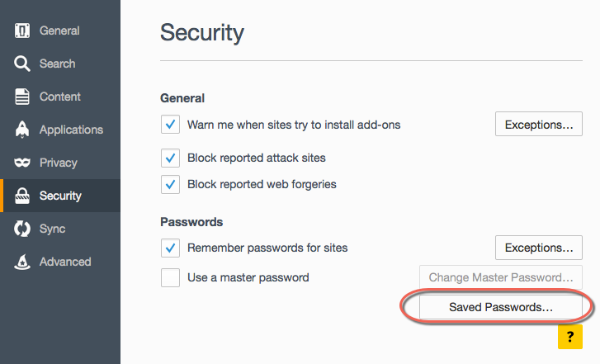Click Change Master Password button
Image resolution: width=600 pixels, height=364 pixels.
pyautogui.click(x=501, y=277)
